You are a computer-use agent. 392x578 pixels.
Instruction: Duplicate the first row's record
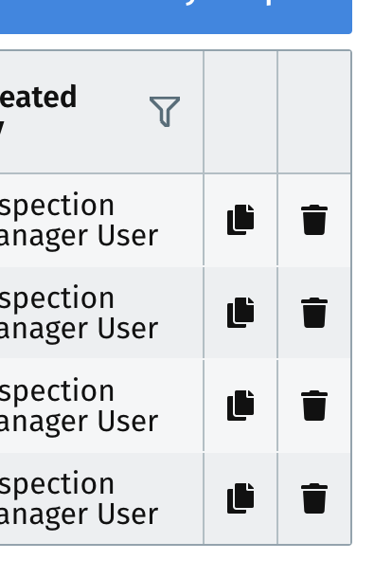click(241, 220)
